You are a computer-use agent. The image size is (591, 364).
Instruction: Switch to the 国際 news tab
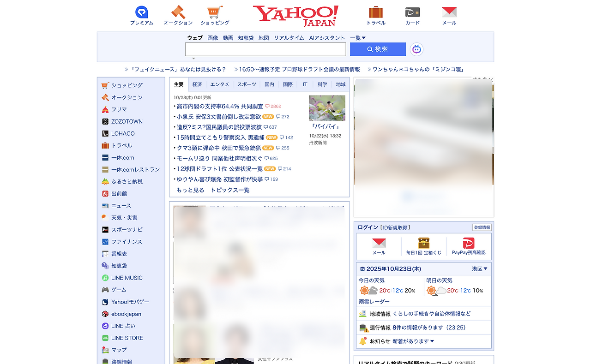(288, 84)
